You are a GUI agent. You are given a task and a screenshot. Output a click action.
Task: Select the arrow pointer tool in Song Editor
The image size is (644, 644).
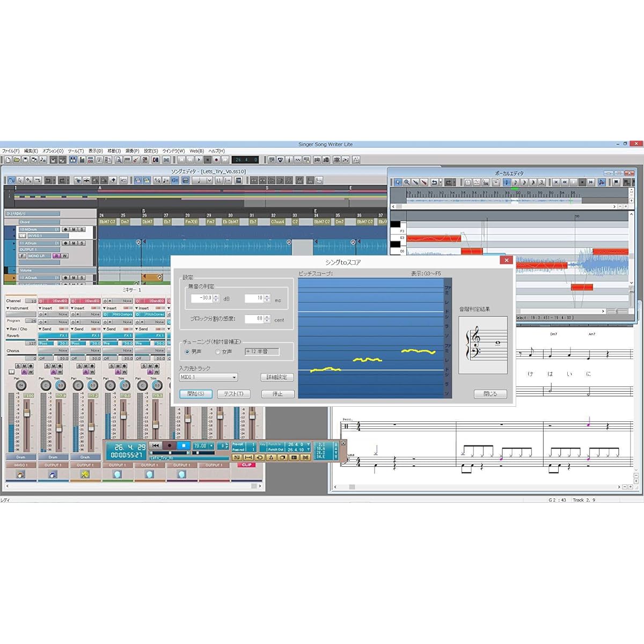20,180
